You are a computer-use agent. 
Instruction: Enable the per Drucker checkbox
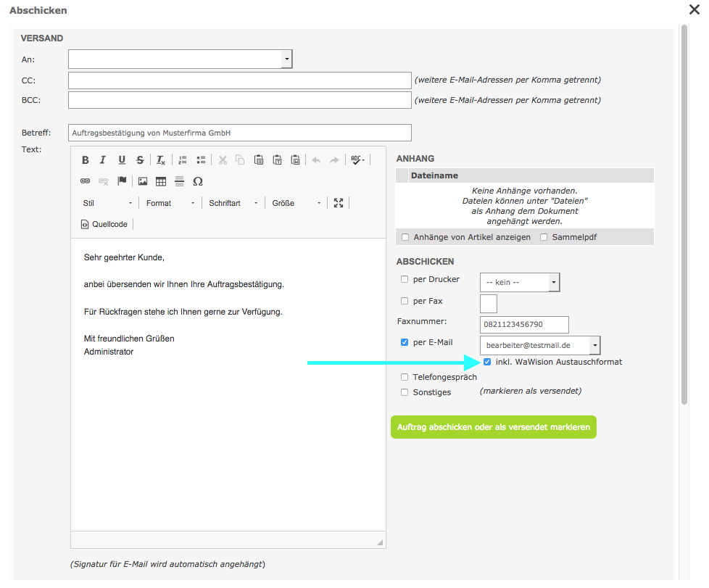(405, 279)
